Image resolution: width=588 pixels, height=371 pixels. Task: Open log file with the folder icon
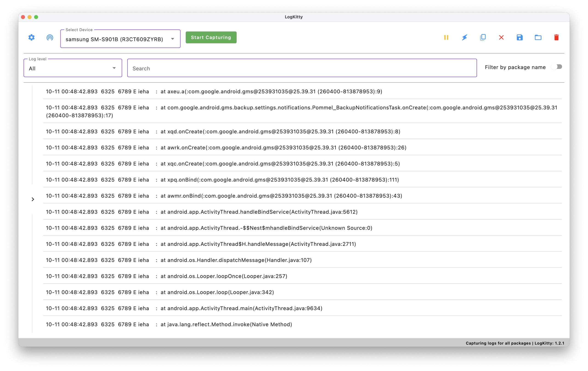[538, 37]
